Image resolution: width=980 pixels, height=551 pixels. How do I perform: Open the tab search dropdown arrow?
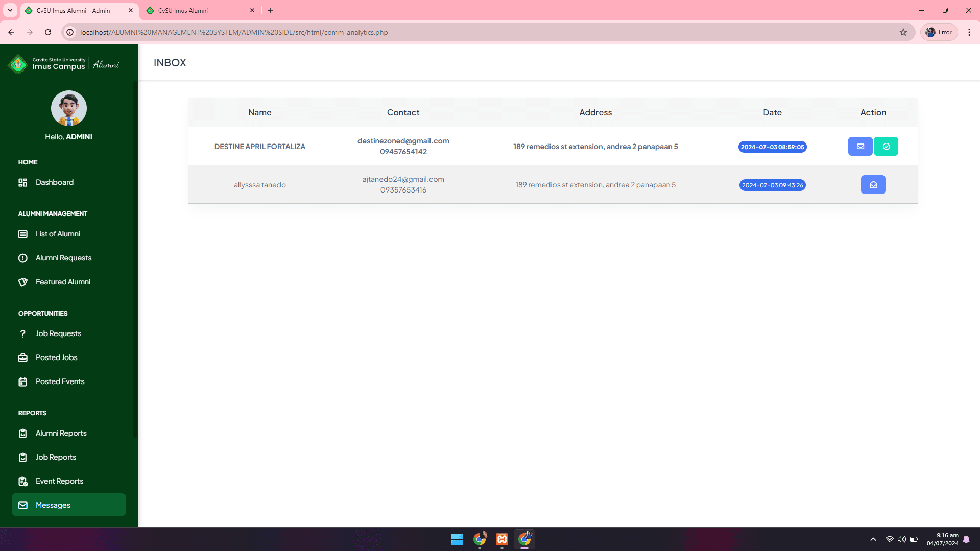[x=10, y=10]
